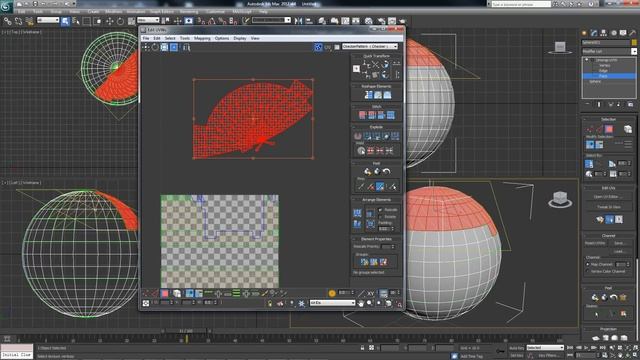Screen dimensions: 640x360
Task: Click Flatten by Polygon Angle in Explode panel
Action: (x=367, y=136)
